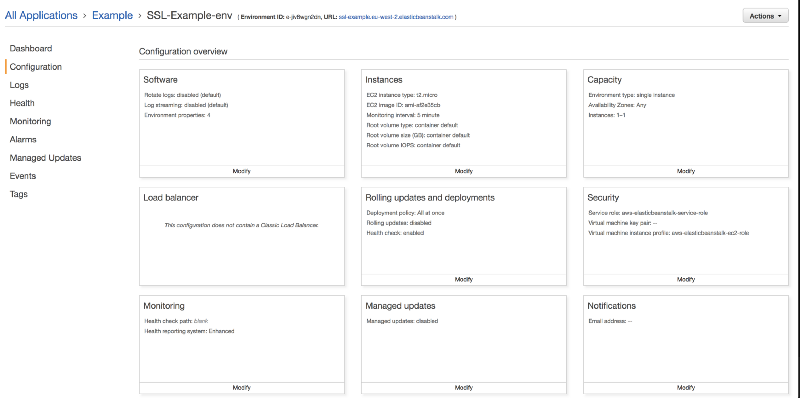
Task: Open Events in the sidebar
Action: click(x=22, y=176)
